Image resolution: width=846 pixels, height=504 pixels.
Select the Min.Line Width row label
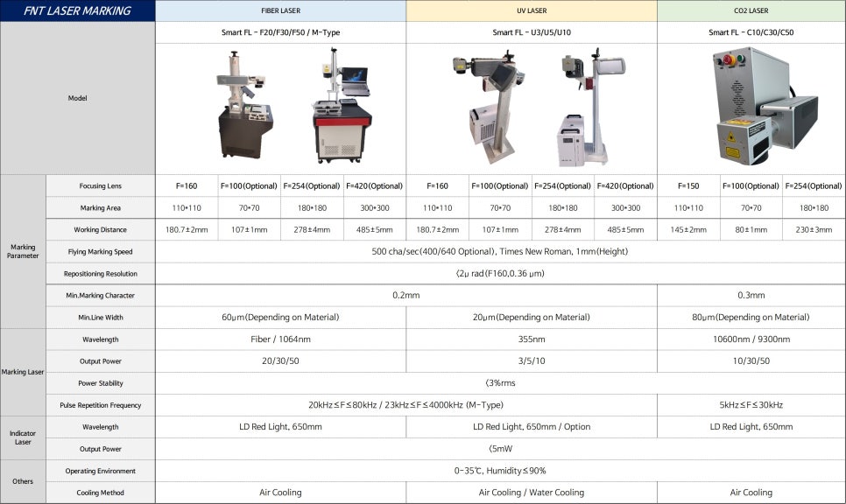tap(101, 318)
